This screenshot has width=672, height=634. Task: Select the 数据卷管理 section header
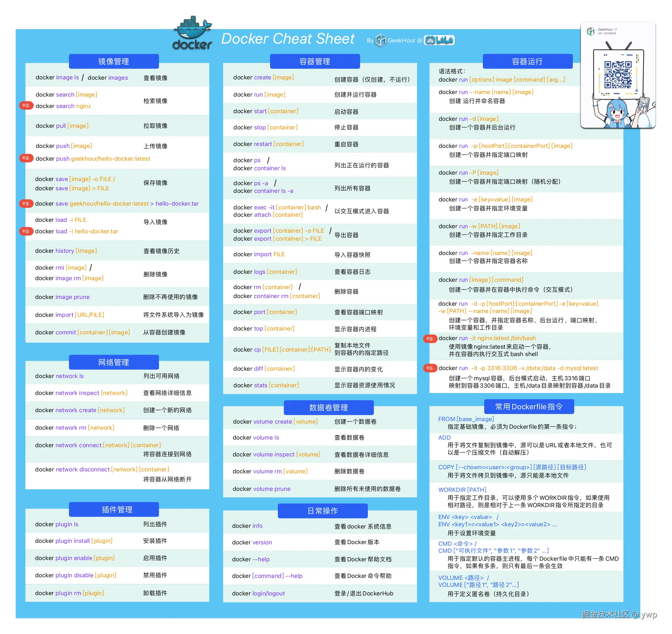tap(328, 408)
